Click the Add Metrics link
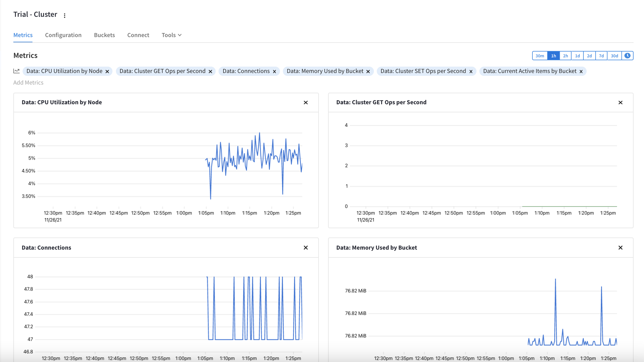Viewport: 644px width, 362px height. [28, 82]
